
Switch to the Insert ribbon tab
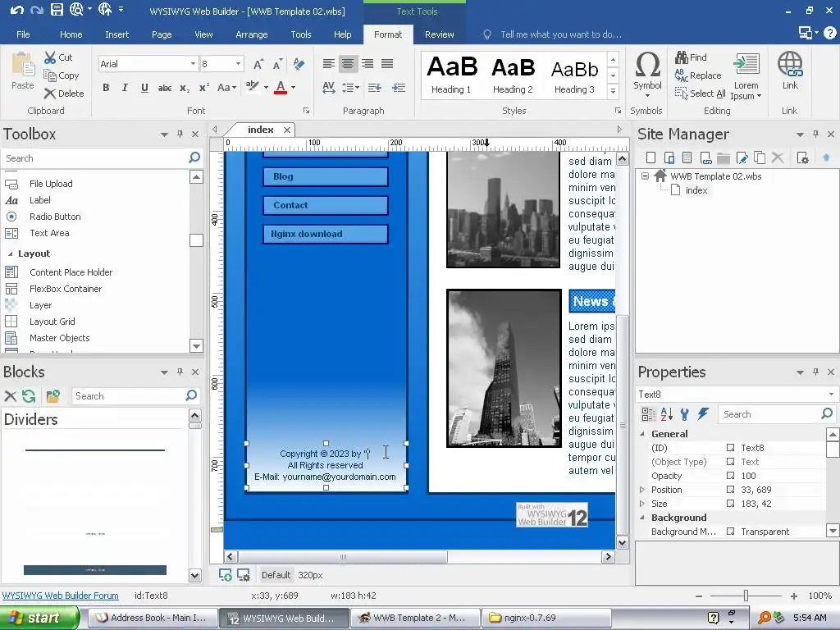click(x=116, y=34)
